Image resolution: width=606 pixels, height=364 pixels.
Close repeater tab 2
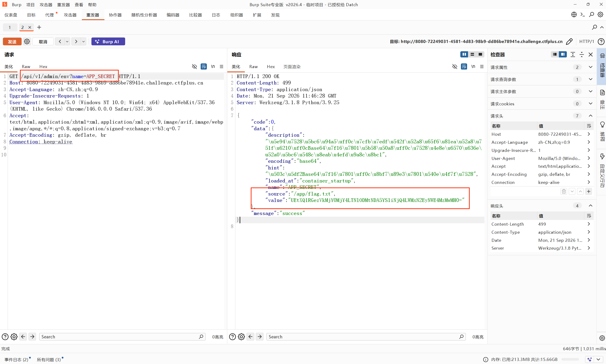click(x=30, y=27)
